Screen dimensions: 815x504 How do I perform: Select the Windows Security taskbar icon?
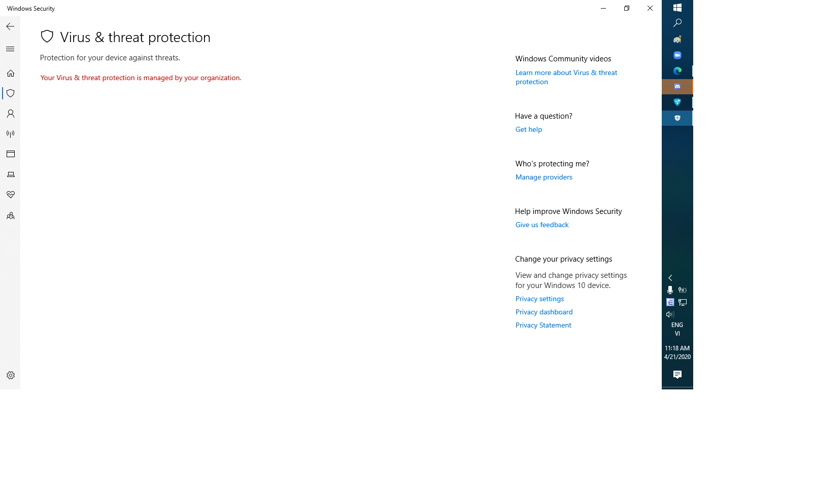[x=677, y=118]
